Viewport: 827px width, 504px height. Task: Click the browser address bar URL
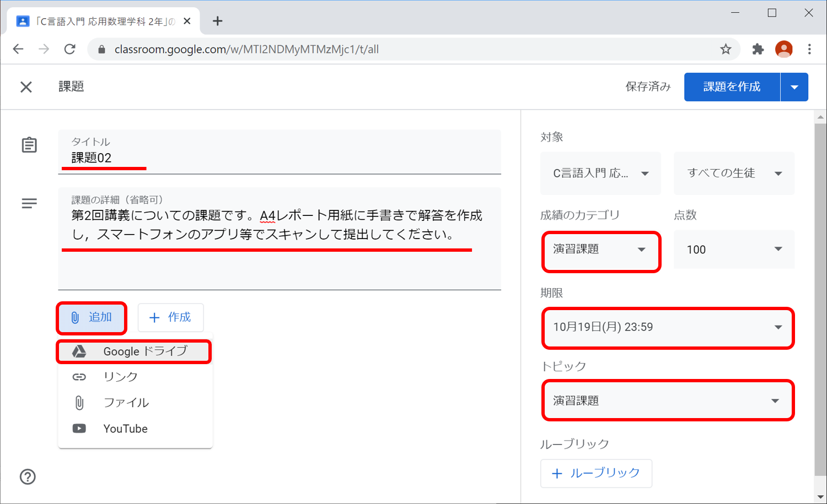(246, 49)
